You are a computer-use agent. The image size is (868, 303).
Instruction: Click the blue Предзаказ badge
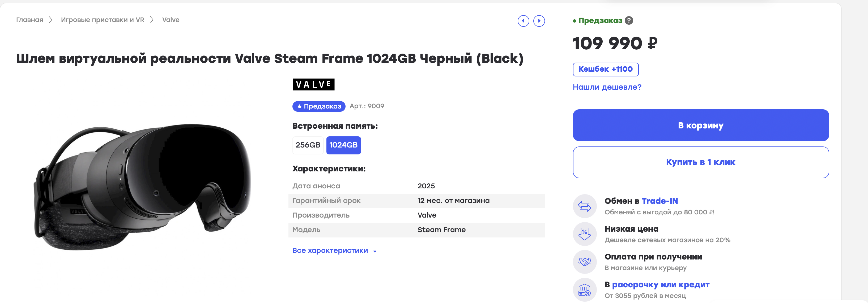(319, 106)
